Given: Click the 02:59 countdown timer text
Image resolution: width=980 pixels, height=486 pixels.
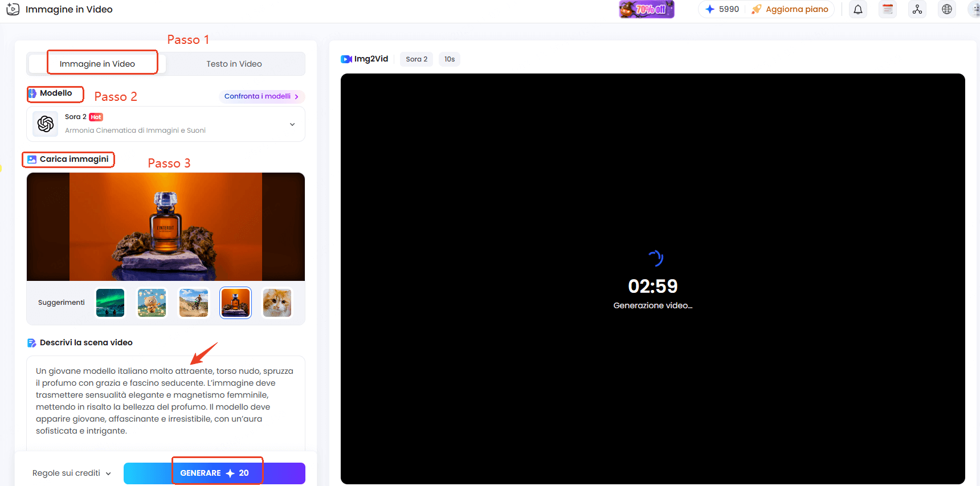Looking at the screenshot, I should 653,286.
